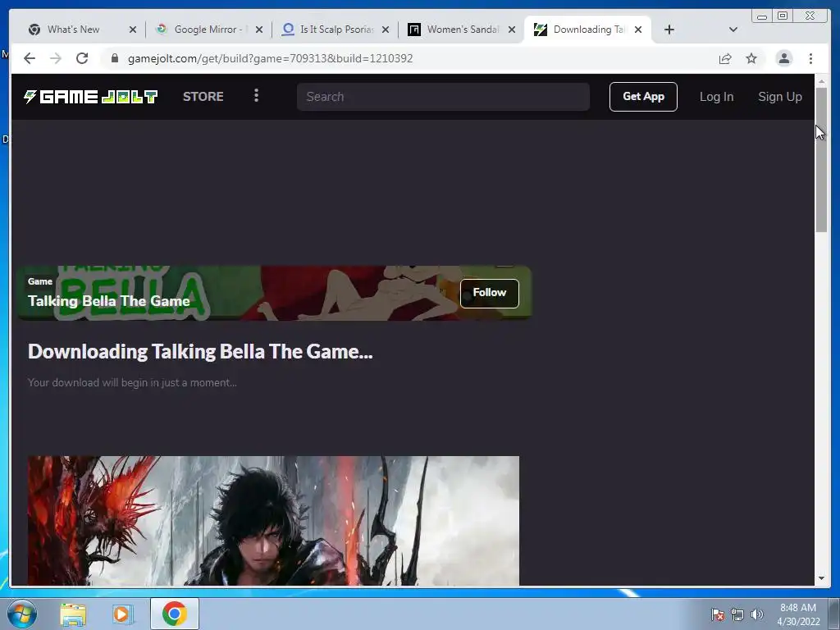The width and height of the screenshot is (840, 630).
Task: Click the Show desktop button at the taskbar end
Action: point(834,614)
